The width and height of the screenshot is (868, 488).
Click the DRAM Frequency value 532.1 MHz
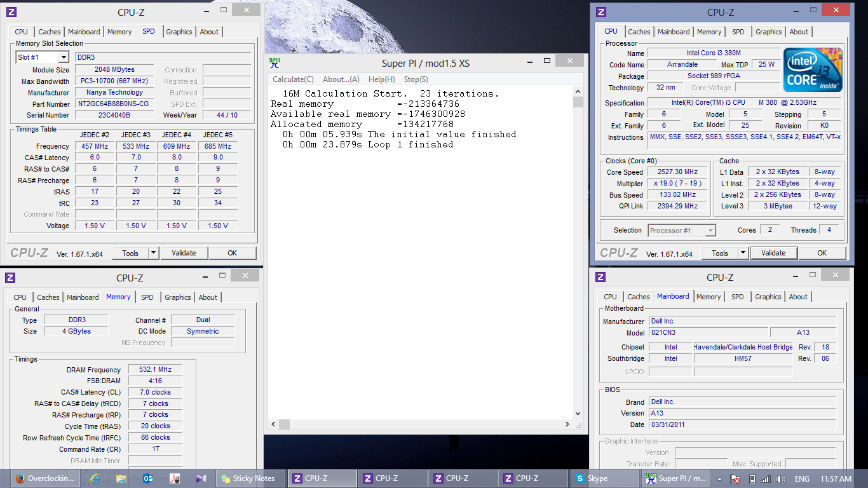point(156,370)
